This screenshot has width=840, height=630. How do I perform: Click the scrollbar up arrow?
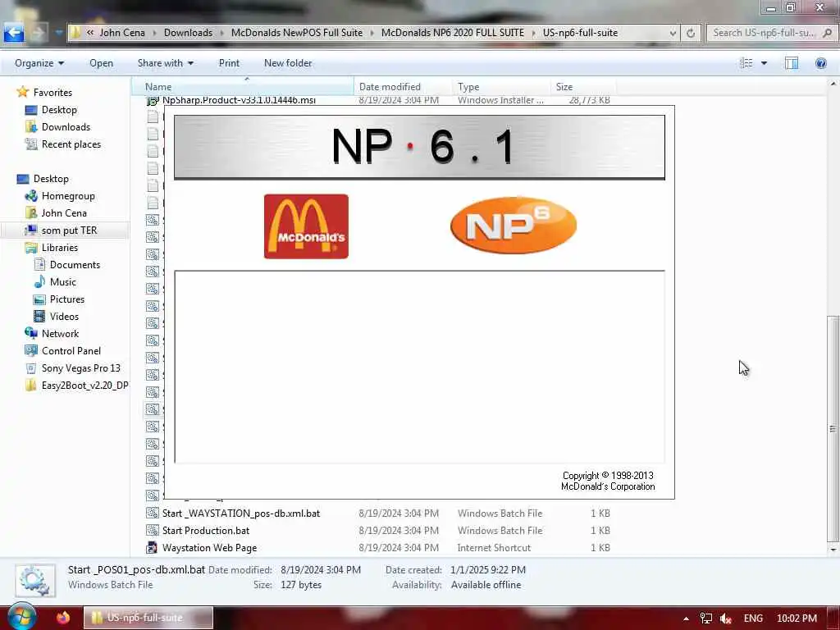click(x=833, y=84)
